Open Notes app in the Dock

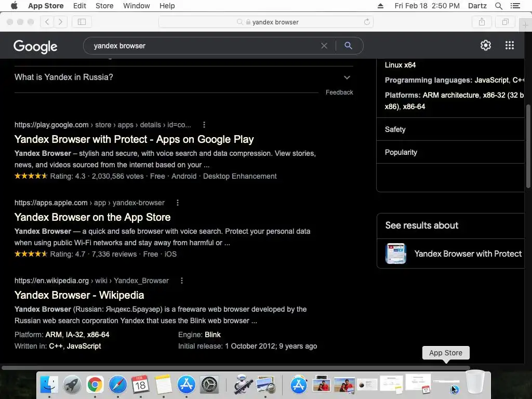coord(164,384)
